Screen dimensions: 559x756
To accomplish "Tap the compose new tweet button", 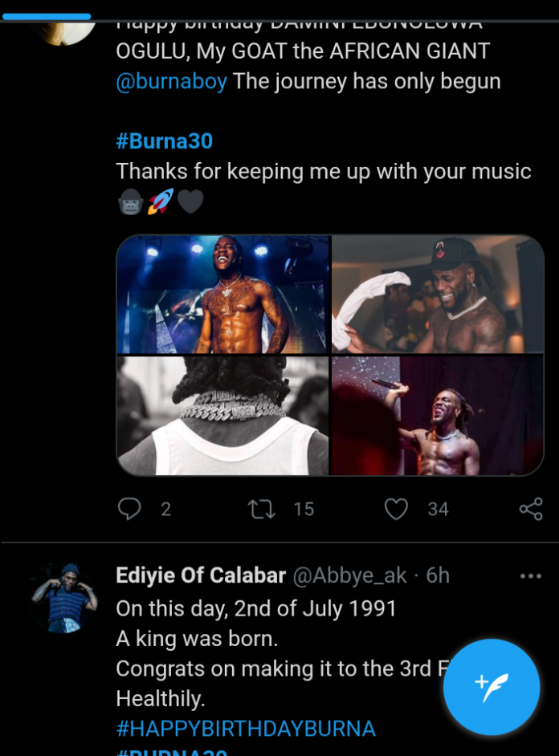I will click(492, 688).
